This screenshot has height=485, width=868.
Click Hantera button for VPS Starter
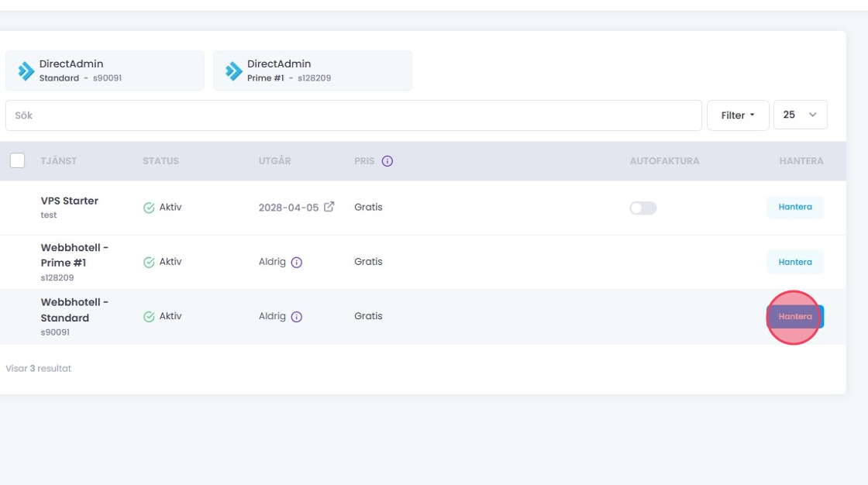(x=794, y=208)
